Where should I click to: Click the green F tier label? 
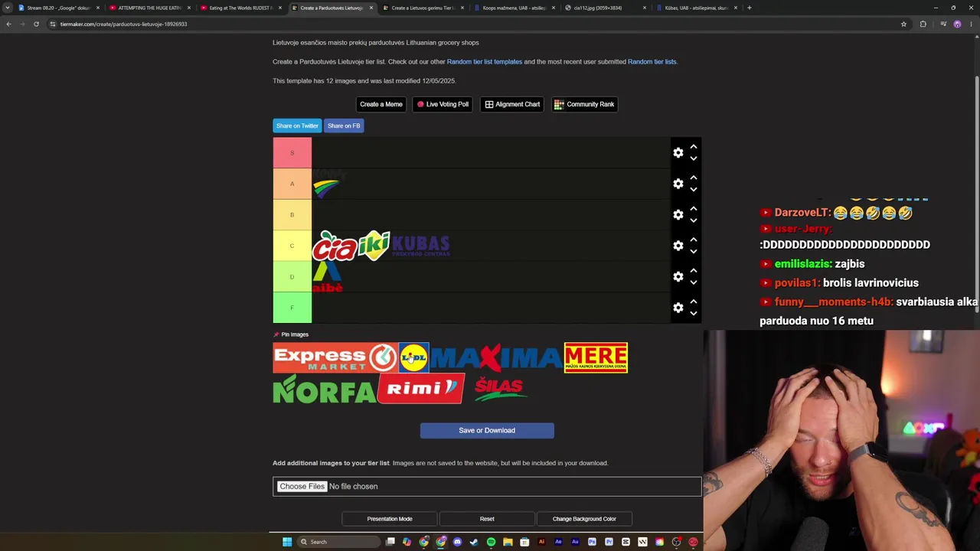[x=292, y=308]
